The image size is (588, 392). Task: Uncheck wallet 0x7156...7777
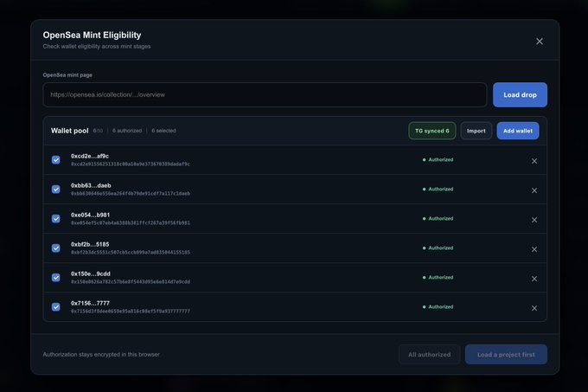pos(56,307)
